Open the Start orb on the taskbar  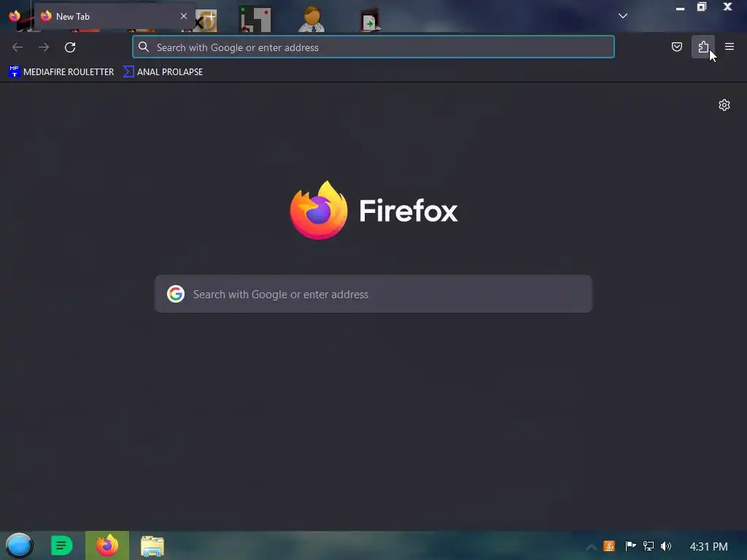pos(19,545)
